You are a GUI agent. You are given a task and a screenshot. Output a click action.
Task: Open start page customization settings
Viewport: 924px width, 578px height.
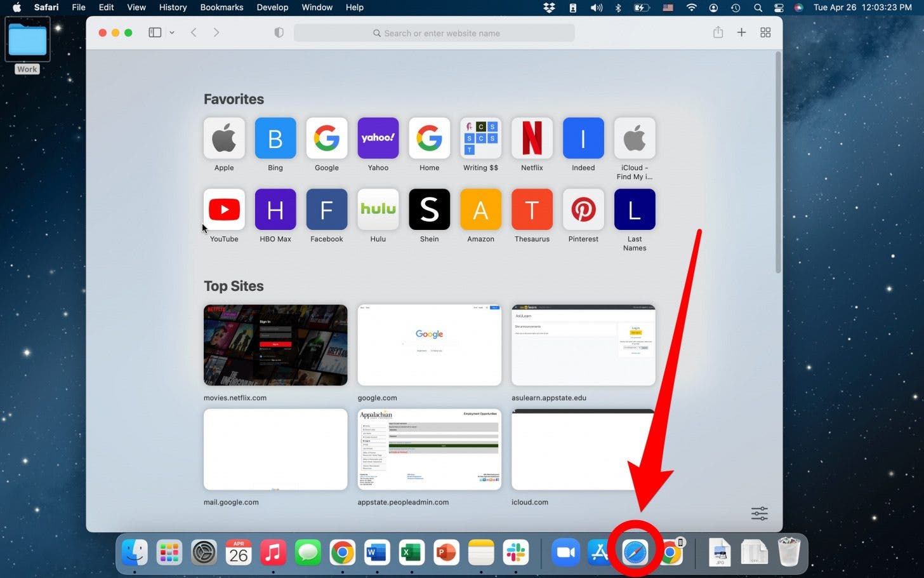(x=760, y=513)
